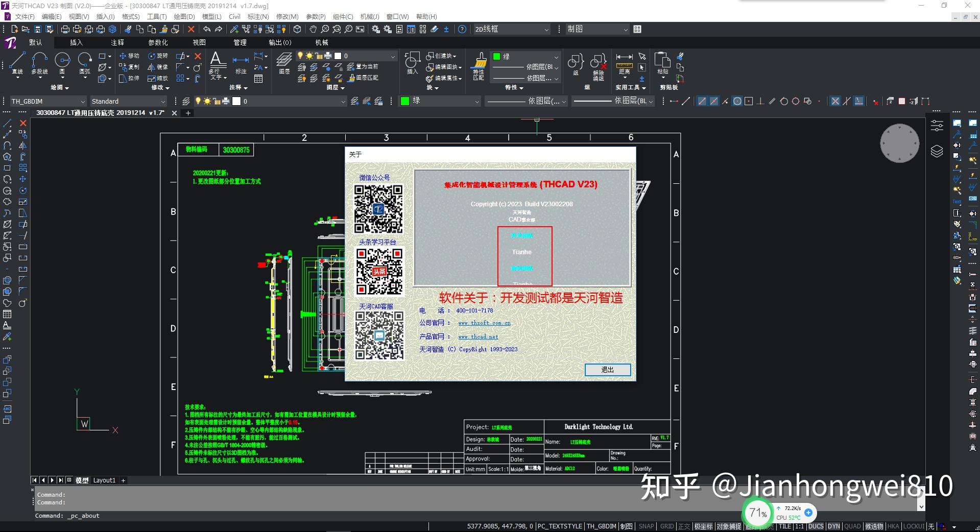Click the 退出 button in About dialog
980x532 pixels.
607,370
